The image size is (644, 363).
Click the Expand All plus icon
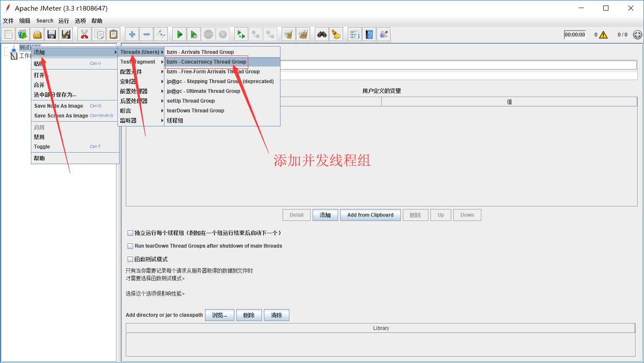pos(132,34)
